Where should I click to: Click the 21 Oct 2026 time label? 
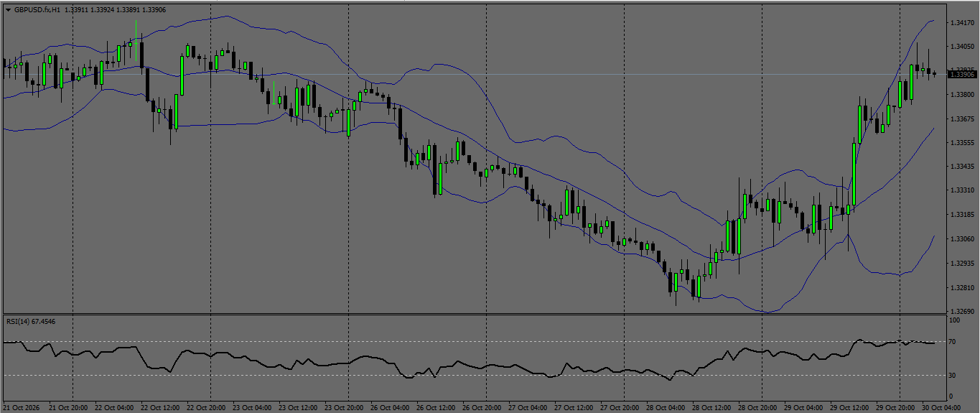coord(22,407)
